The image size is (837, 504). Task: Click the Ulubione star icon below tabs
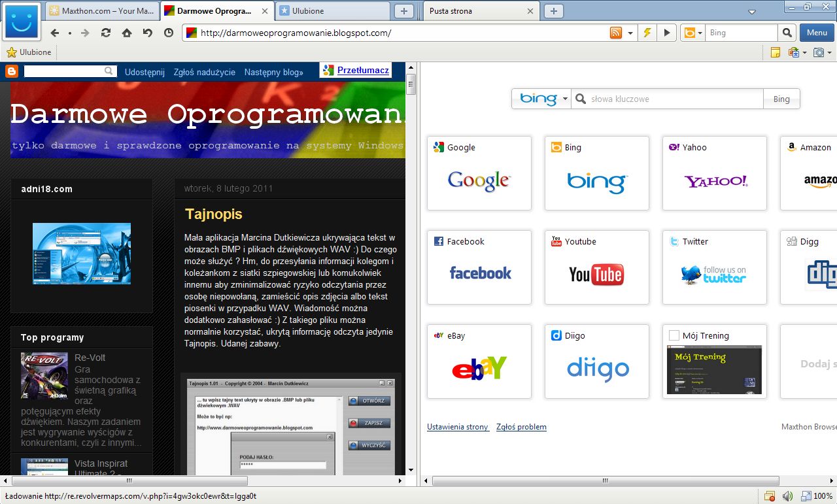tap(12, 52)
